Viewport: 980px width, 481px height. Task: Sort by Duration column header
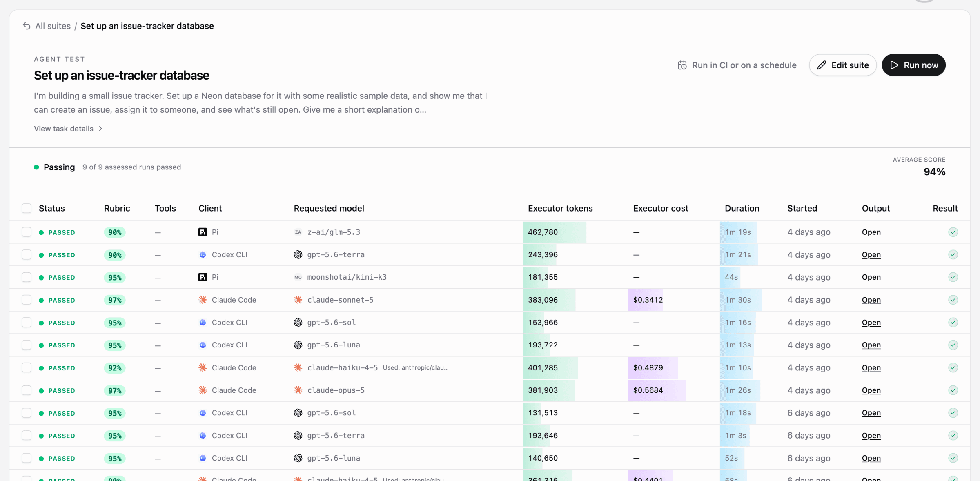coord(742,208)
